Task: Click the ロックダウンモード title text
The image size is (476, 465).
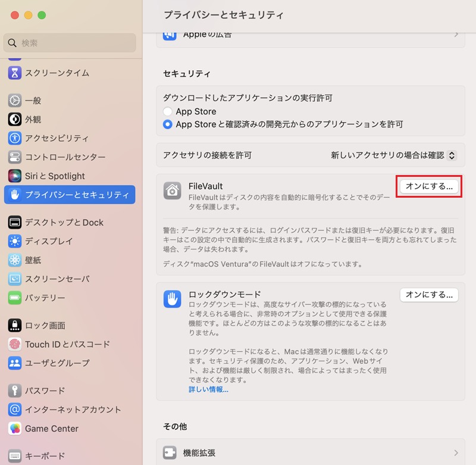Action: pos(225,294)
